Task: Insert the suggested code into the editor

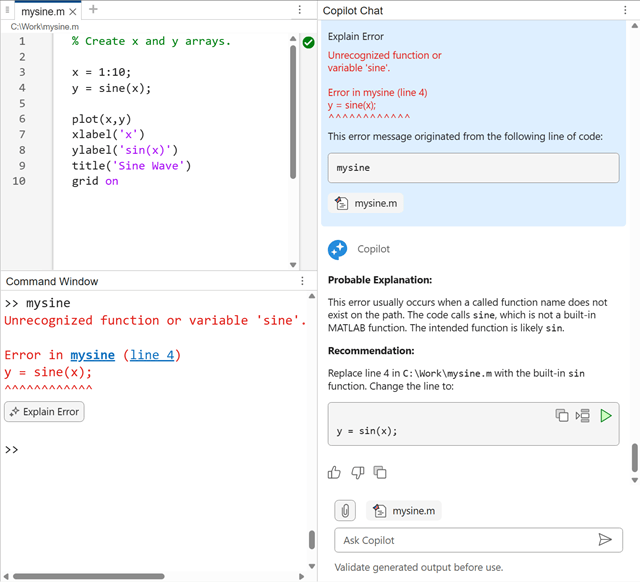Action: click(x=583, y=415)
